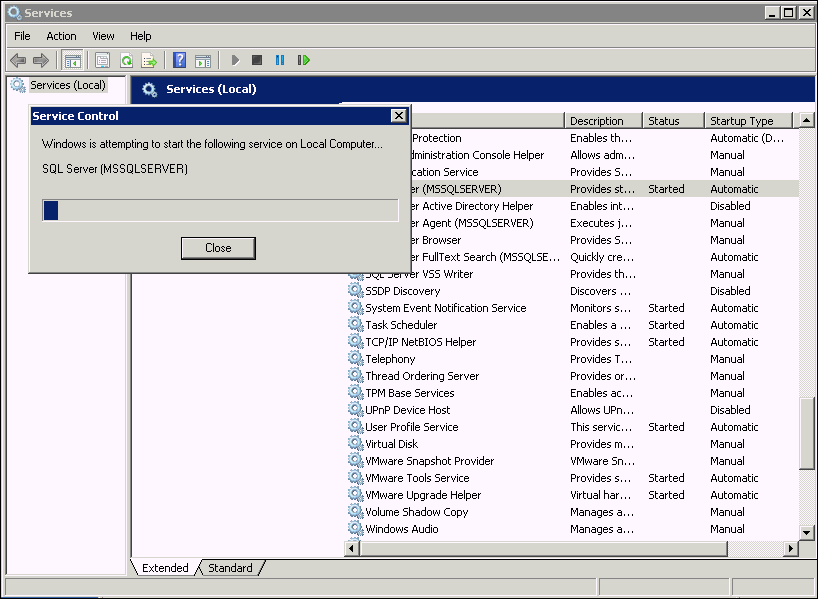Click the Export List toolbar icon
This screenshot has height=599, width=818.
click(149, 60)
